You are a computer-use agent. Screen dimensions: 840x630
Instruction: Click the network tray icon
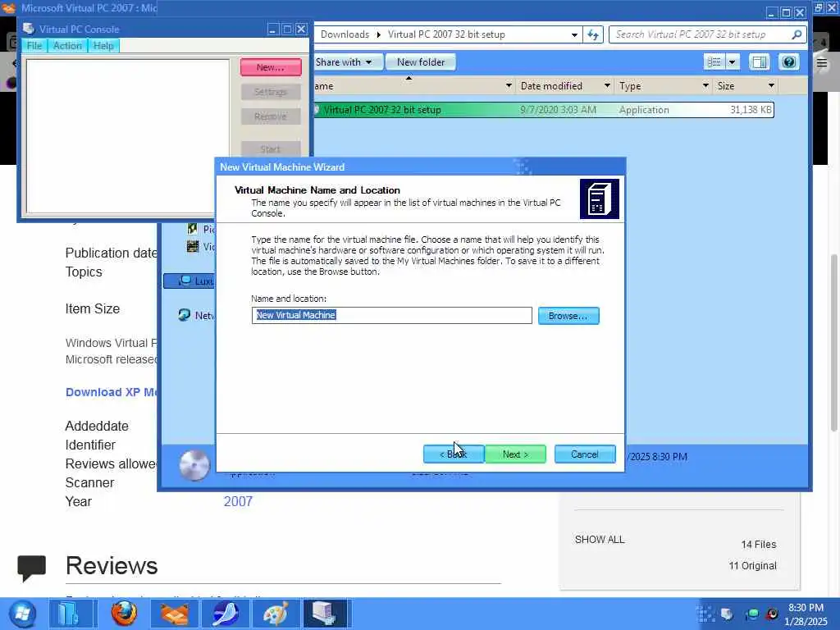[751, 614]
